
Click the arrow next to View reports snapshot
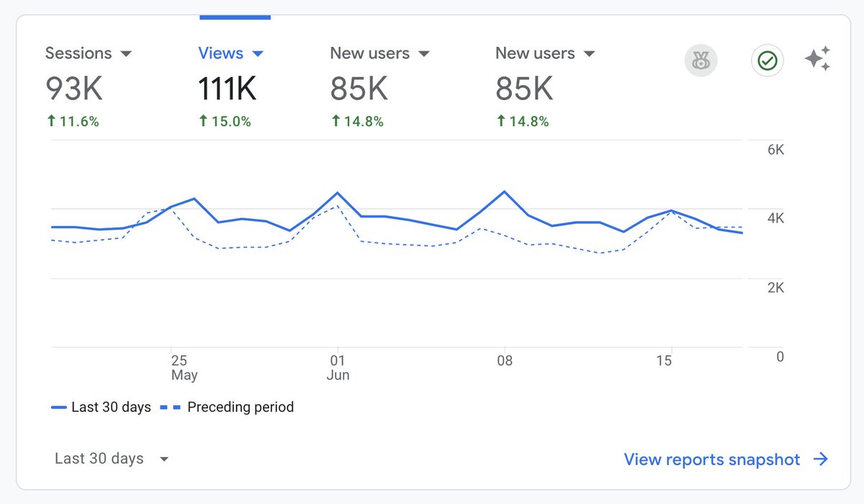coord(820,459)
